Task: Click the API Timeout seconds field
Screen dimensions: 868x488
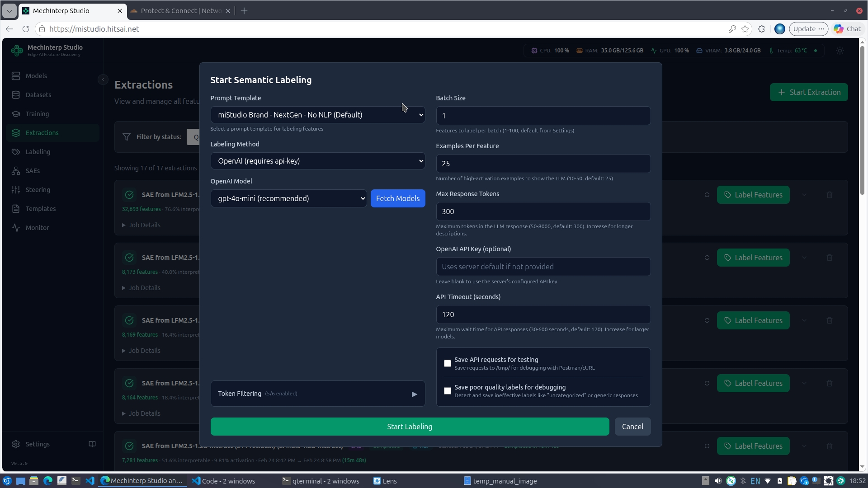Action: tap(543, 314)
